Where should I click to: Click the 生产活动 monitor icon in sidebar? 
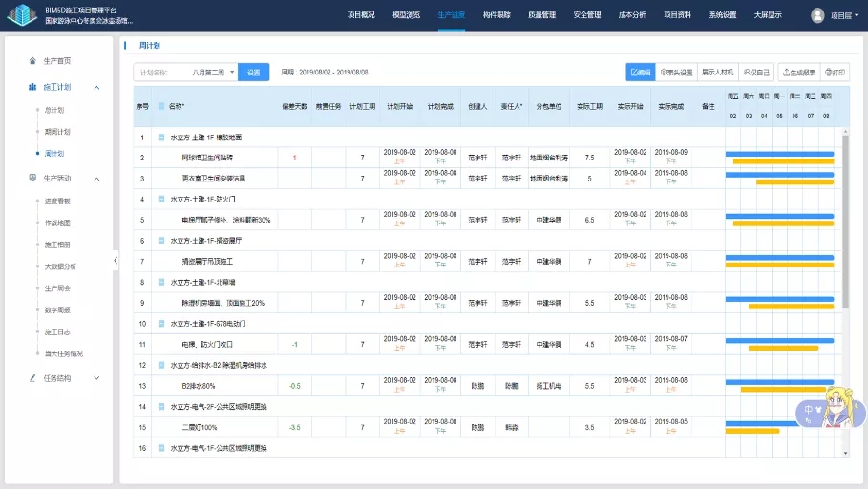point(33,179)
